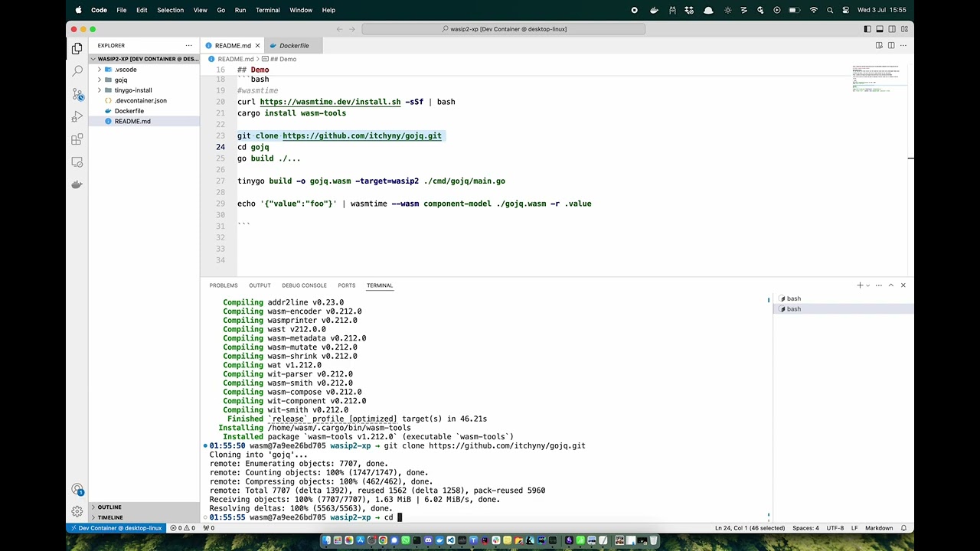This screenshot has height=551, width=980.
Task: Open the Go menu
Action: pos(221,10)
